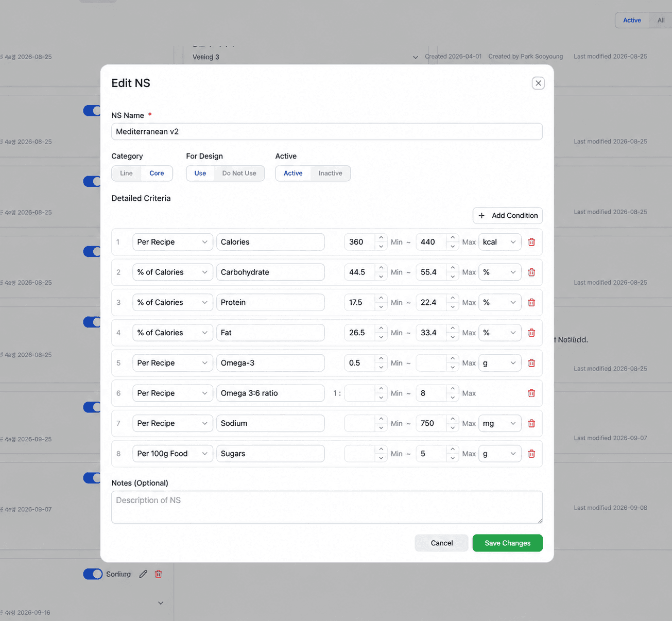The image size is (672, 621).
Task: Increase the Sodium maximum value
Action: 453,419
